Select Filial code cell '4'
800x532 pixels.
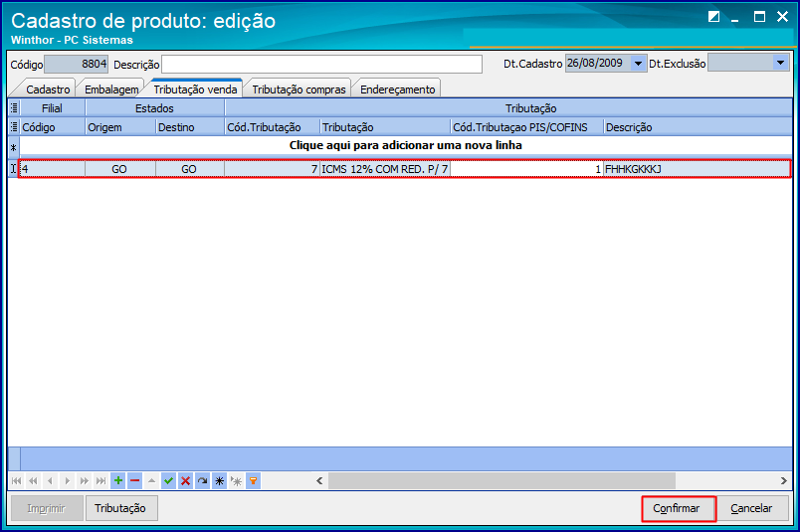pyautogui.click(x=52, y=169)
